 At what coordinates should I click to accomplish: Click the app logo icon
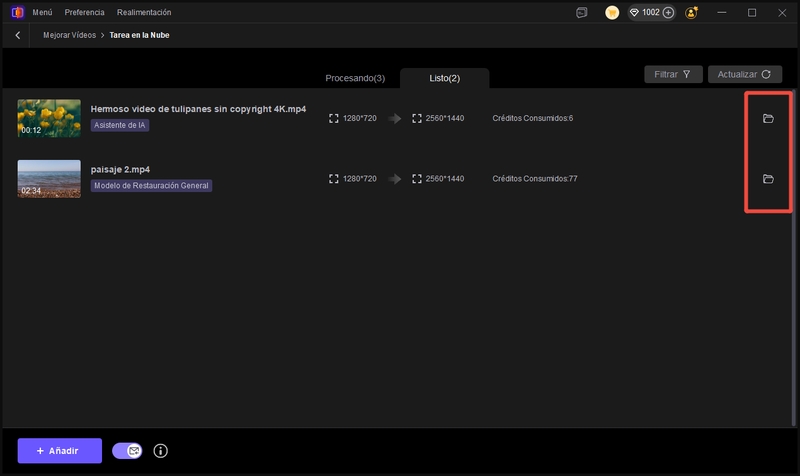(17, 12)
